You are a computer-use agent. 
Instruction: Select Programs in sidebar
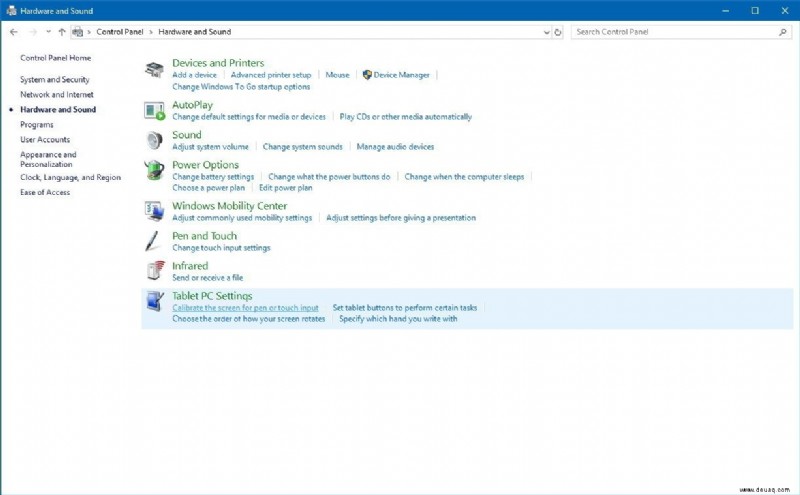37,125
